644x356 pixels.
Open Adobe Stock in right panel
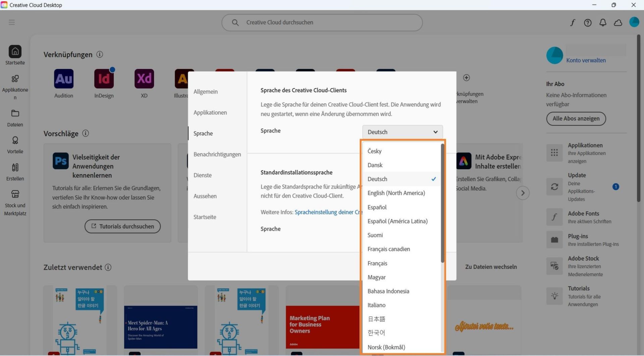click(x=583, y=266)
